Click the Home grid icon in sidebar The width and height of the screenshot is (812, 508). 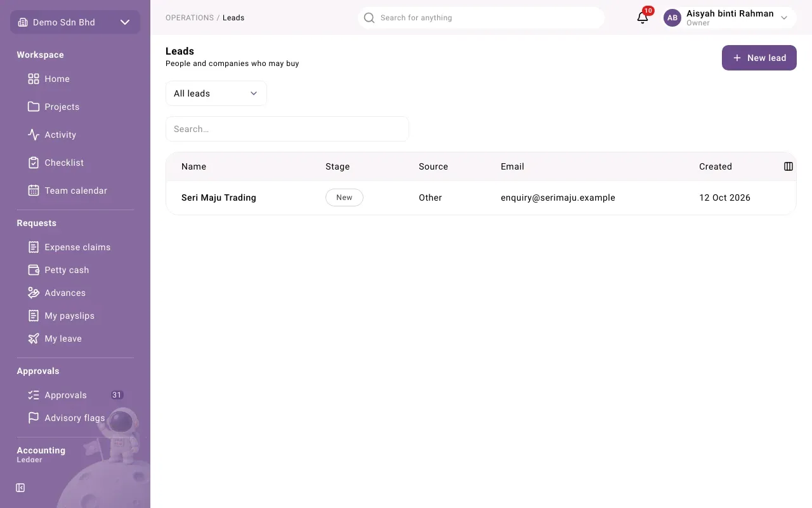click(x=34, y=79)
